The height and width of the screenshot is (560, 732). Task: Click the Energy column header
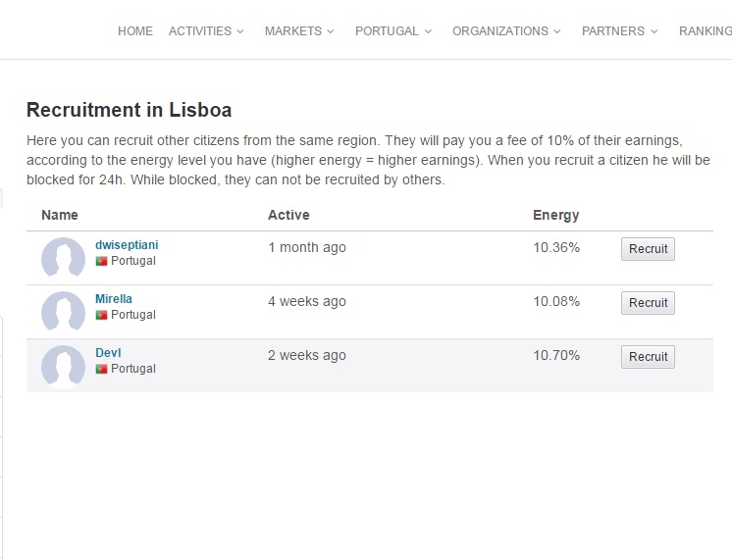(556, 215)
